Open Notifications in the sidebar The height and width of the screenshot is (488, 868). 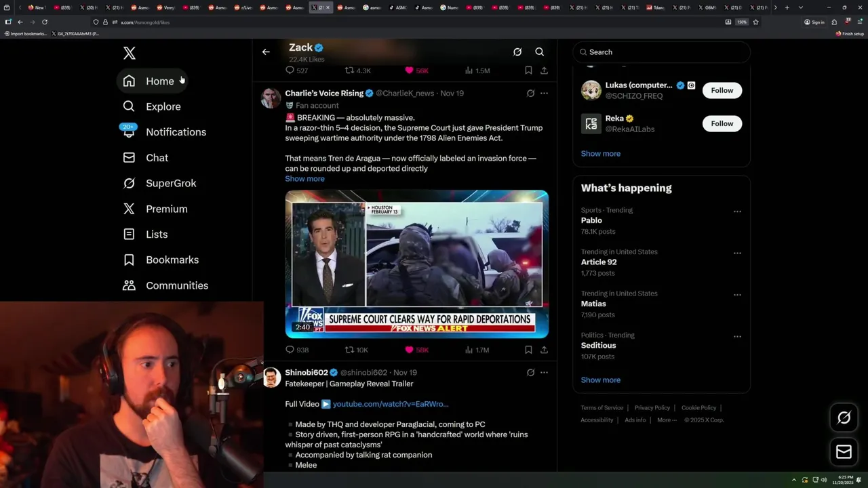point(164,132)
